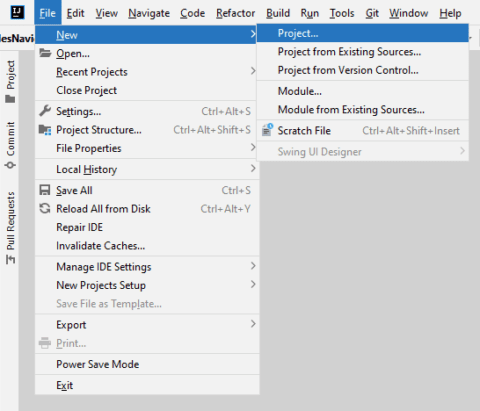The width and height of the screenshot is (480, 411).
Task: Open the Navigate menu
Action: [x=149, y=13]
